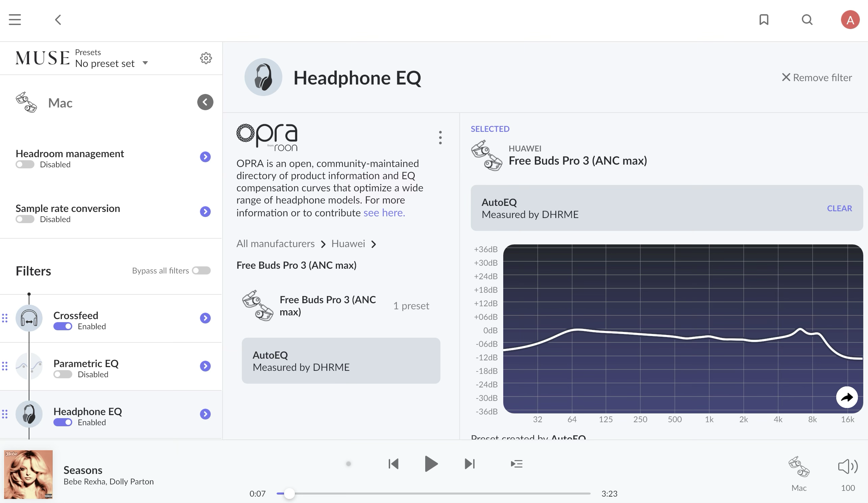Click the Mac zone earbuds icon in MUSE panel
Viewport: 868px width, 503px height.
[x=26, y=102]
